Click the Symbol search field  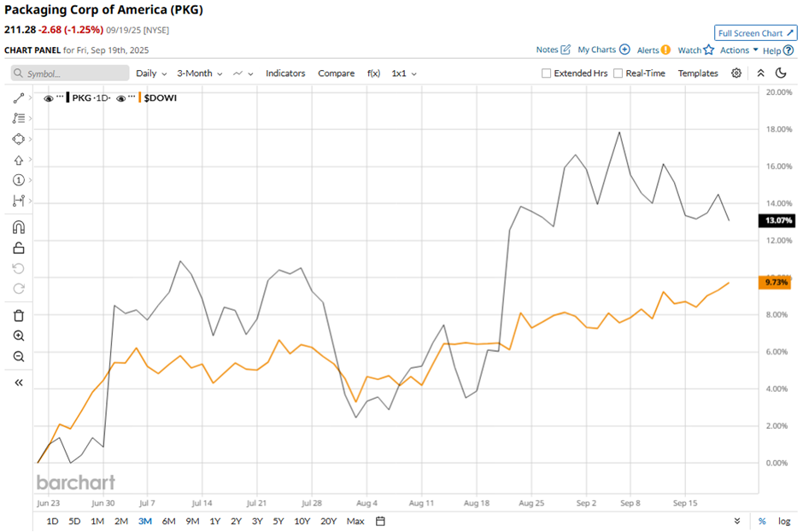pos(70,73)
